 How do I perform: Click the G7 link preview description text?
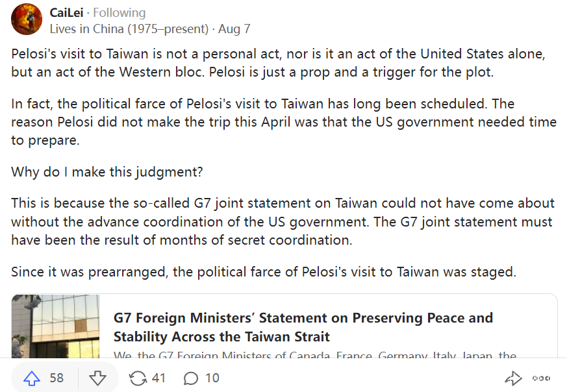point(315,356)
